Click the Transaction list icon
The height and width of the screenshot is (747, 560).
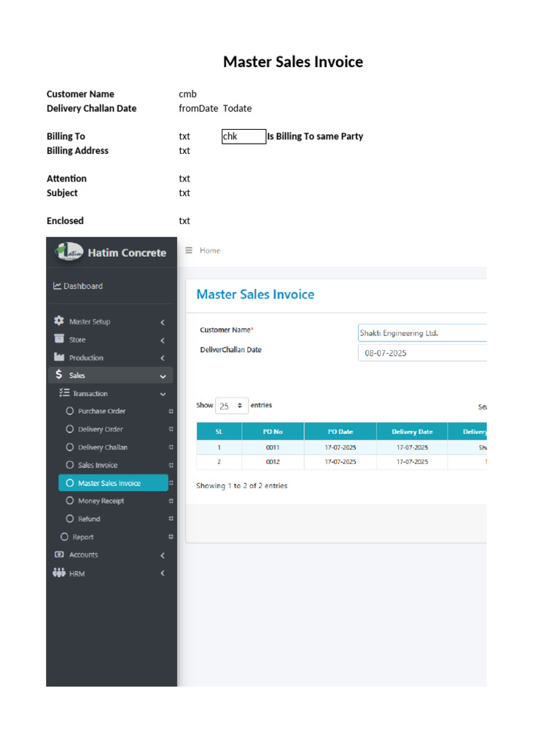coord(64,392)
